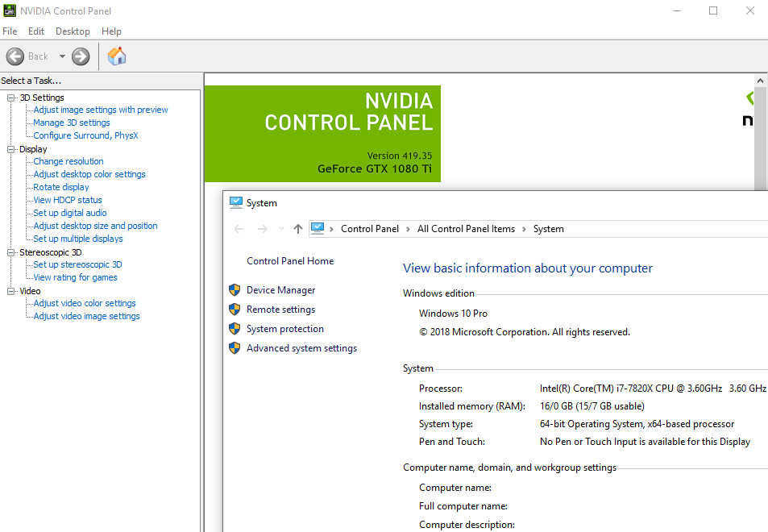Open Adjust video image settings
This screenshot has width=768, height=532.
[87, 316]
